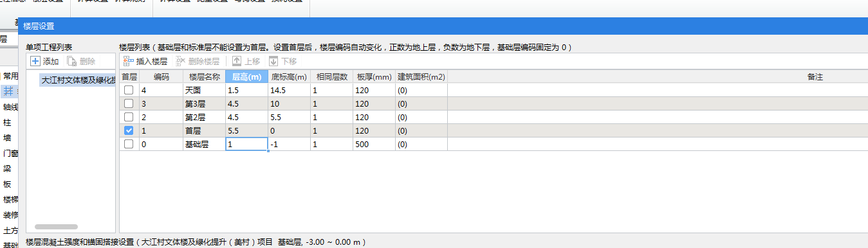Select the 层高 cell 4.5 for 第3层
The height and width of the screenshot is (248, 868).
(246, 103)
